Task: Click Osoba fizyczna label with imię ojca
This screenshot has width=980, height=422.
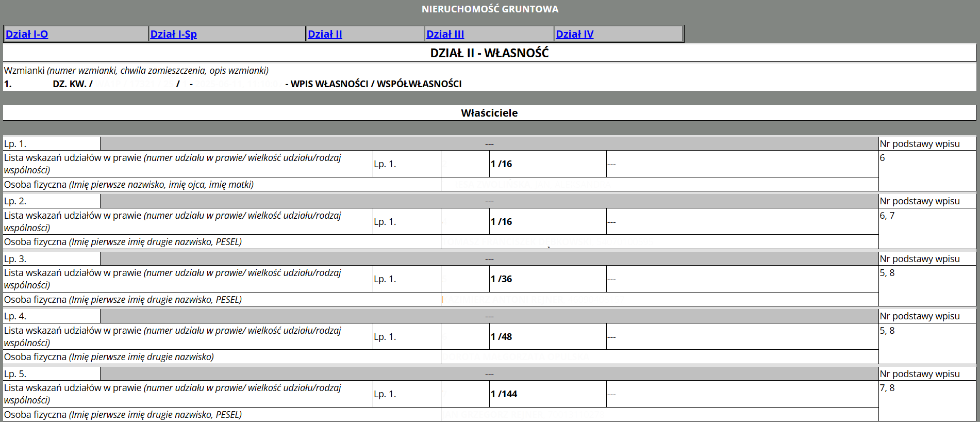Action: pyautogui.click(x=129, y=185)
